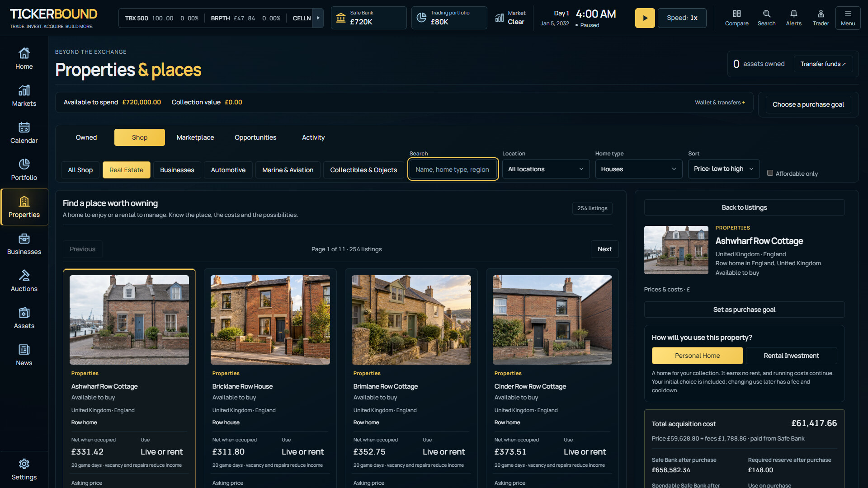The image size is (868, 488).
Task: Open the Home type Houses dropdown
Action: pyautogui.click(x=638, y=169)
